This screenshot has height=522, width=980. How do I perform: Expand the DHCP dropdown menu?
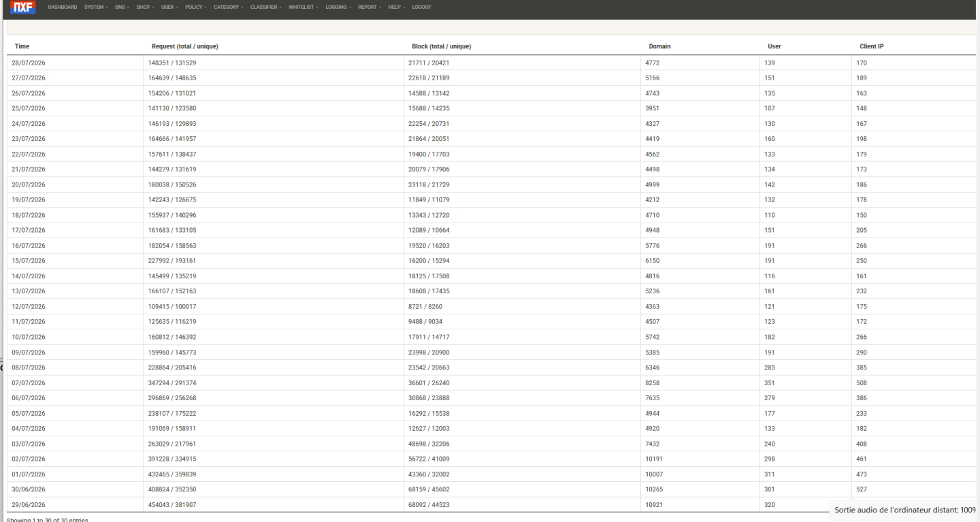coord(146,7)
